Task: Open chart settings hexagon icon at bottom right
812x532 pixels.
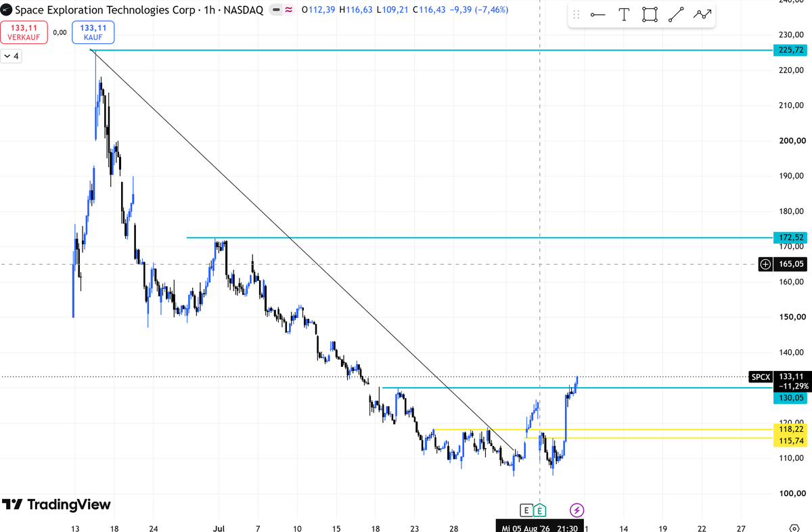Action: tap(794, 527)
